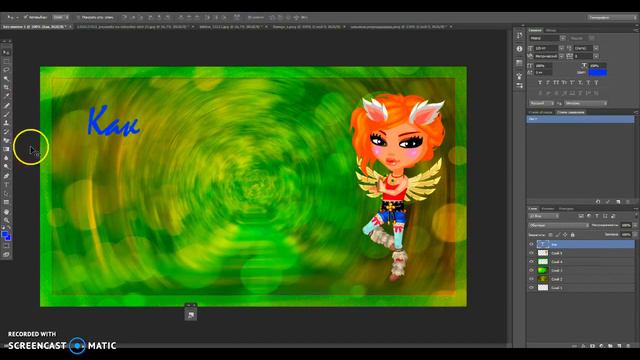Create new group folder icon
Image resolution: width=640 pixels, height=360 pixels.
click(610, 346)
